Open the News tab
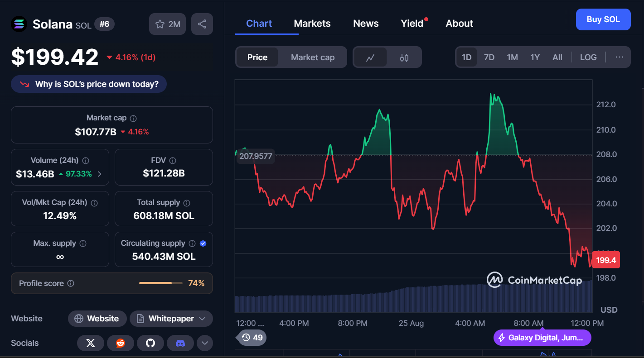 [366, 24]
